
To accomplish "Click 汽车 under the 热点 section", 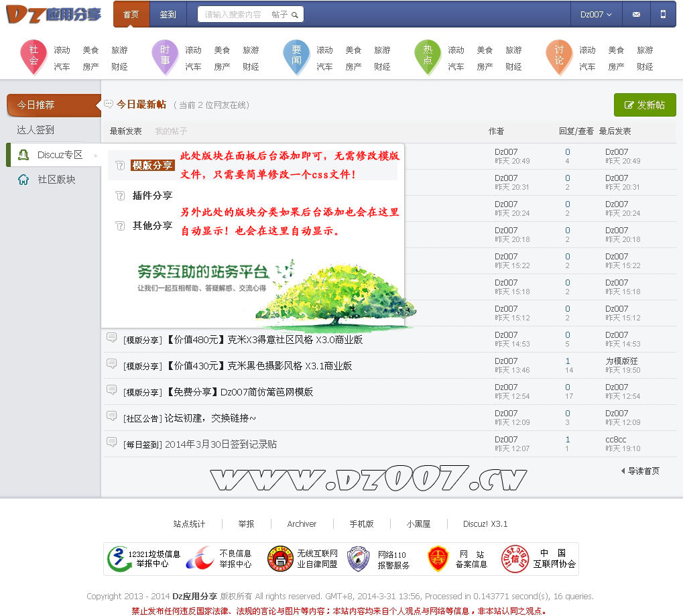I will 456,66.
